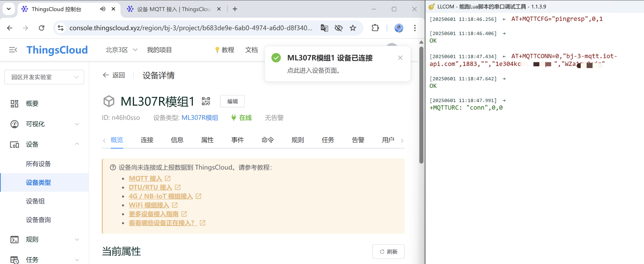This screenshot has height=264, width=644.
Task: Click the page vertical scrollbar
Action: pyautogui.click(x=421, y=105)
